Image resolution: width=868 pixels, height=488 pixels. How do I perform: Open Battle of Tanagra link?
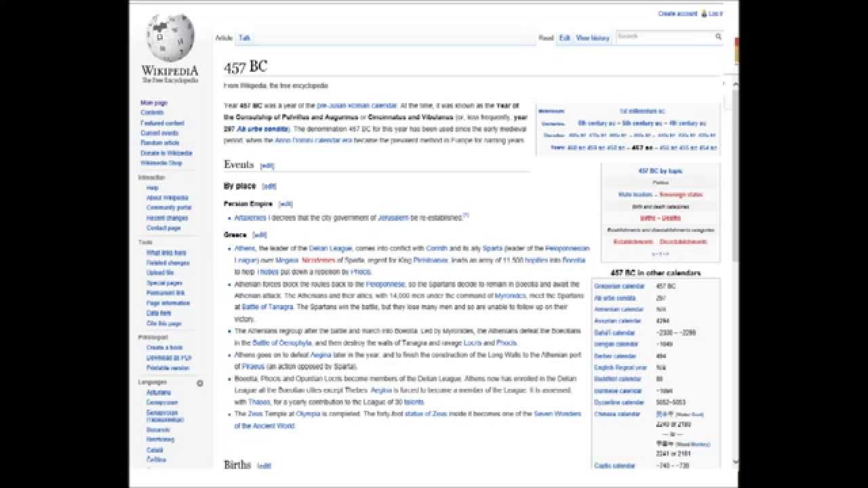tap(268, 307)
